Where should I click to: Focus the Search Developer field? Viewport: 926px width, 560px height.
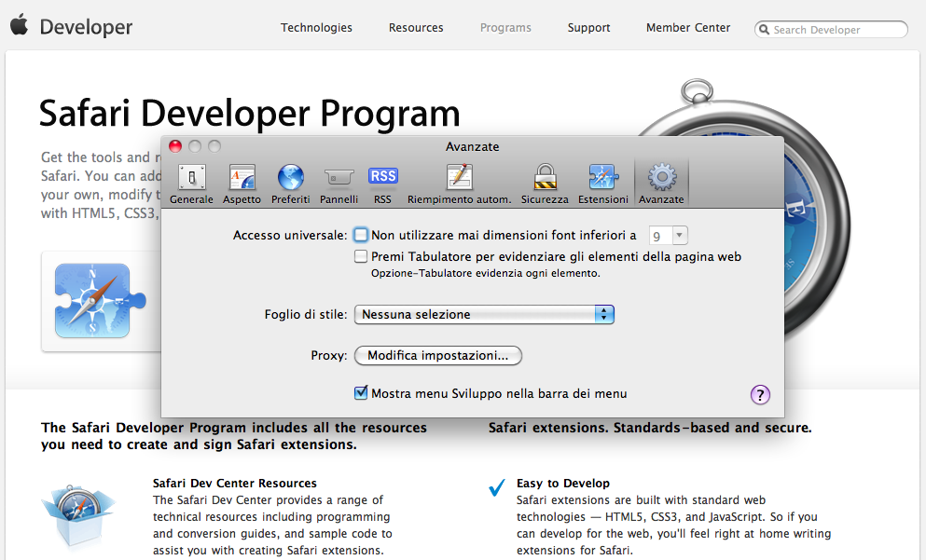point(831,30)
